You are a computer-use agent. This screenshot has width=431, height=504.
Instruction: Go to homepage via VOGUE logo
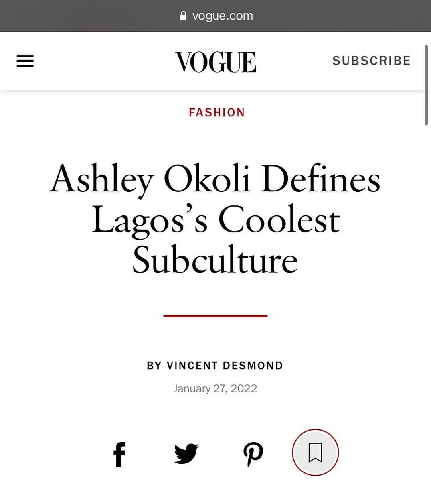click(x=215, y=62)
